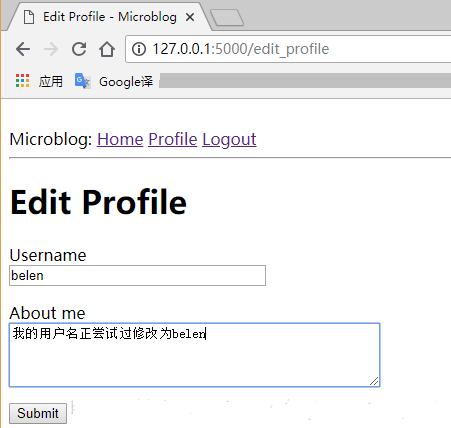
Task: Click the 应用 bookmark label
Action: coord(50,81)
